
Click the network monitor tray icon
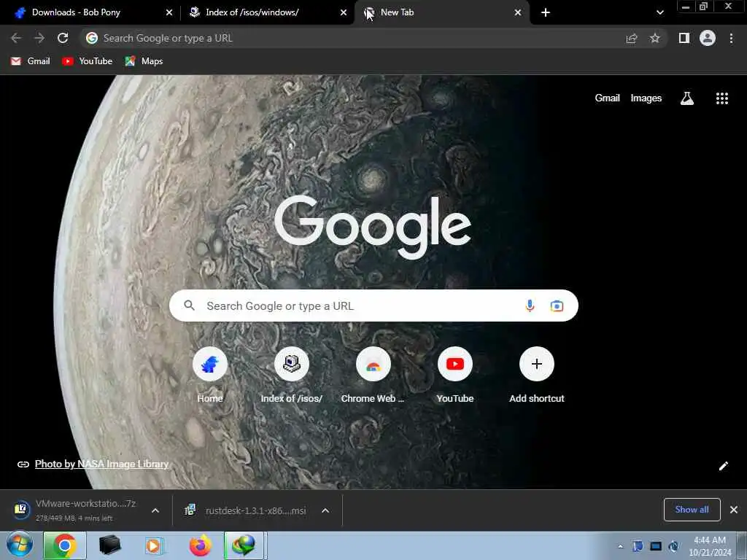(656, 546)
